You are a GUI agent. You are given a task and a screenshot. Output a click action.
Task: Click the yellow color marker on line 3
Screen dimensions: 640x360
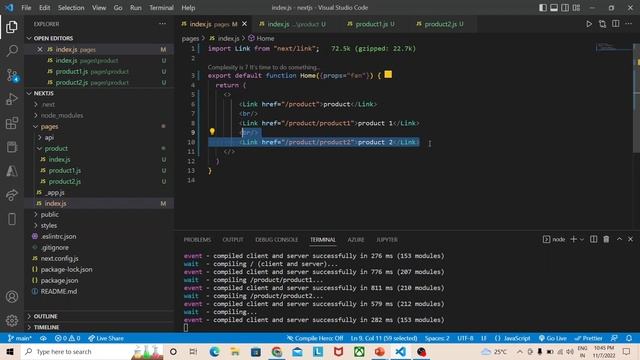[x=388, y=74]
